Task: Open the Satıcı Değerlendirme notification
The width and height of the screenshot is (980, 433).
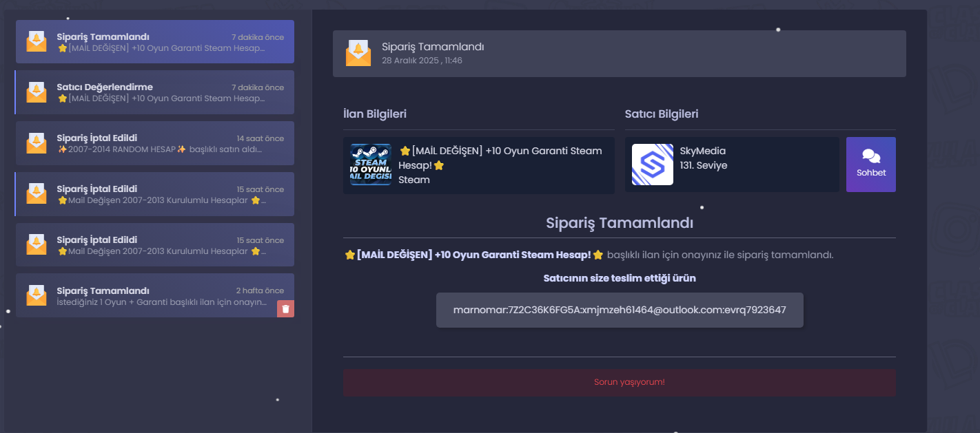Action: [155, 92]
